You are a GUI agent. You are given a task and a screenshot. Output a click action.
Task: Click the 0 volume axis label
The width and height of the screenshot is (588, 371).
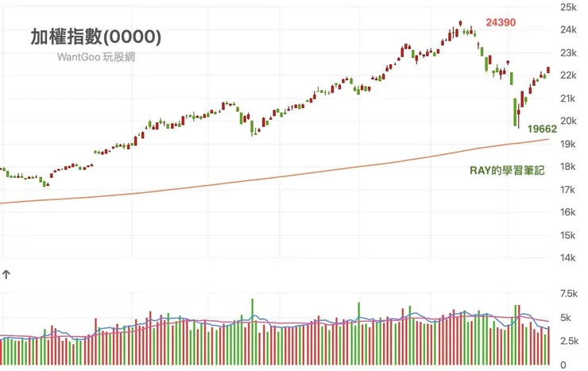pyautogui.click(x=563, y=365)
